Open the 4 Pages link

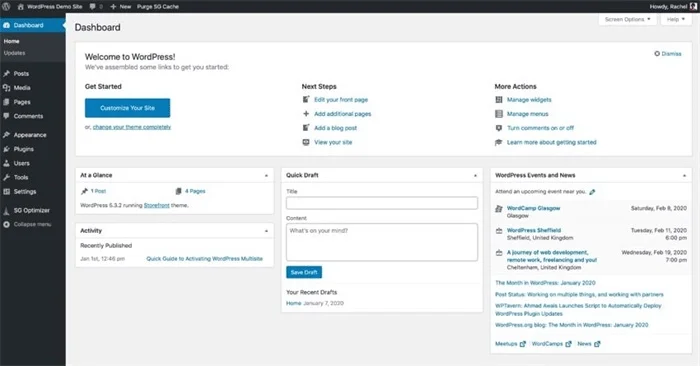[x=195, y=191]
